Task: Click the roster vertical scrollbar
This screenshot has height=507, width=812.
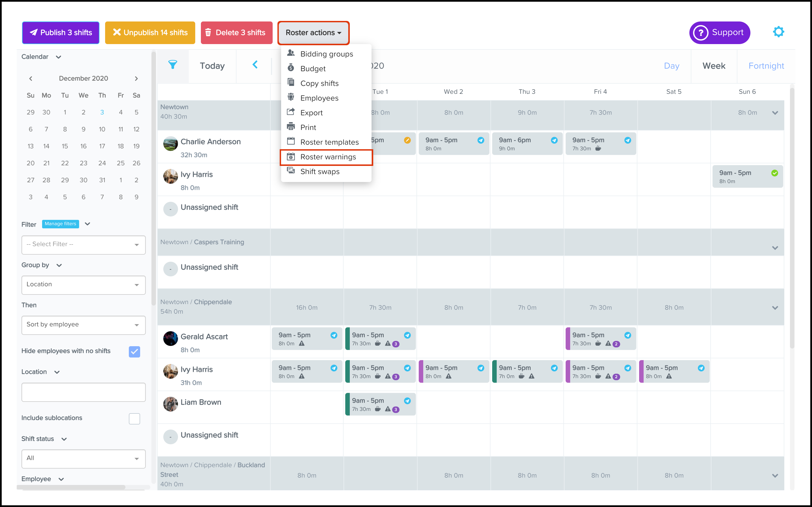Action: [792, 218]
